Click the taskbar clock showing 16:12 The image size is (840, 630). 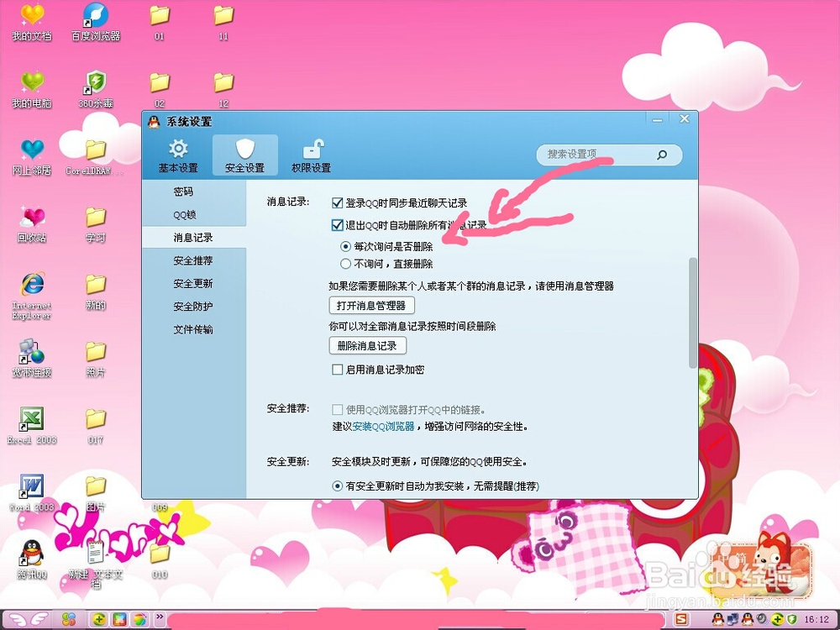point(816,620)
